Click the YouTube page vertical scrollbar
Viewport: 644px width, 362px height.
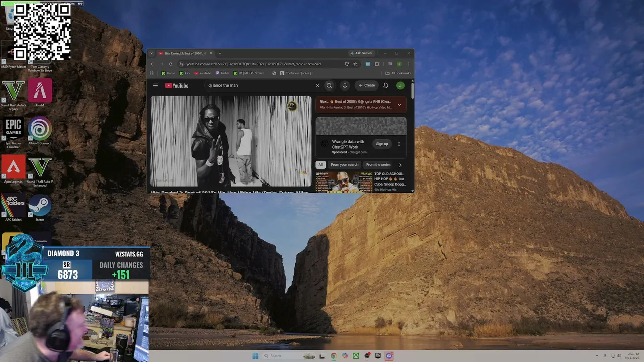[x=412, y=90]
